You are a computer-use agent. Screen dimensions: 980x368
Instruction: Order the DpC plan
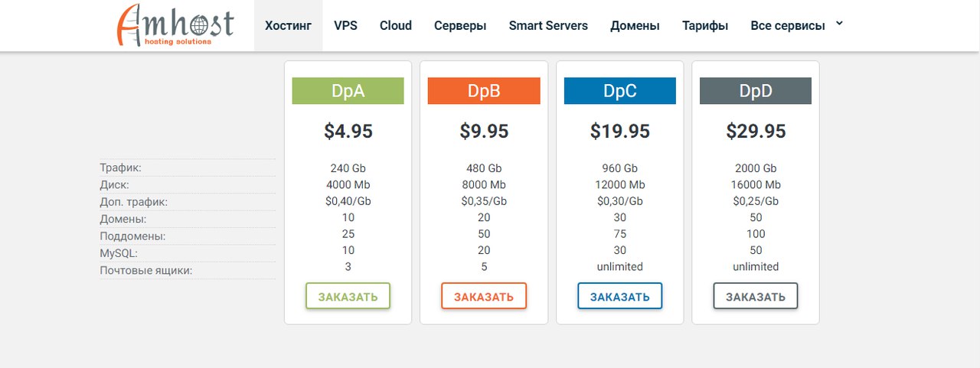point(619,296)
